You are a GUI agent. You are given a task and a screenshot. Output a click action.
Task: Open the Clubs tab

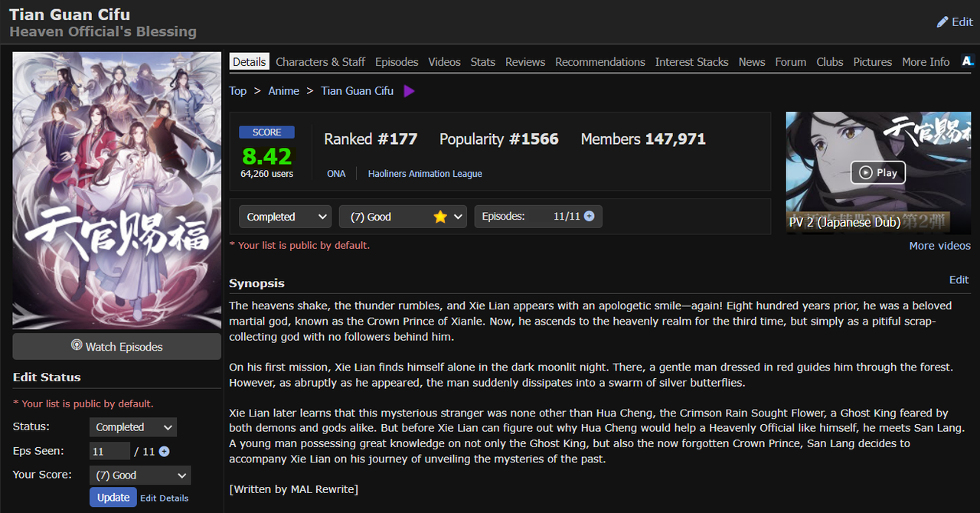pos(830,62)
